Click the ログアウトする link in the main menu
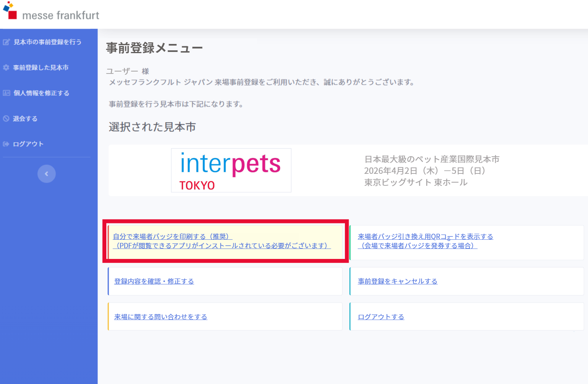The height and width of the screenshot is (384, 588). point(381,317)
